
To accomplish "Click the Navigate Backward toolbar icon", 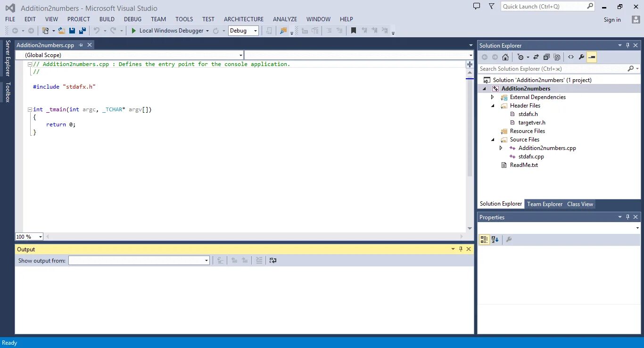I will pyautogui.click(x=15, y=31).
